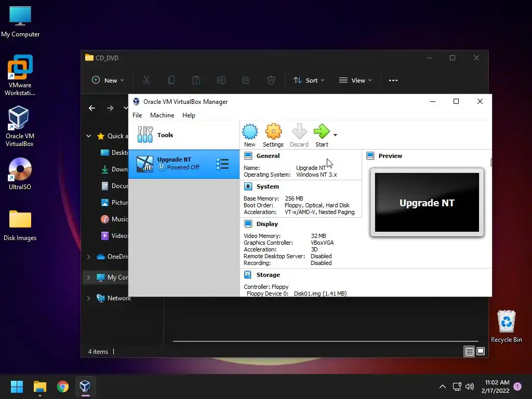This screenshot has width=532, height=399.
Task: Select the Tools item in VirtualBox
Action: [184, 135]
